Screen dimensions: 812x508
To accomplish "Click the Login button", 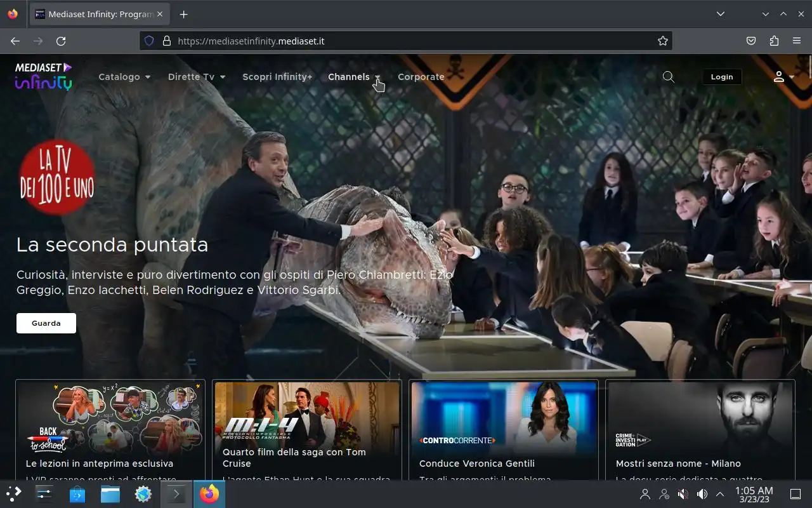I will 722,77.
